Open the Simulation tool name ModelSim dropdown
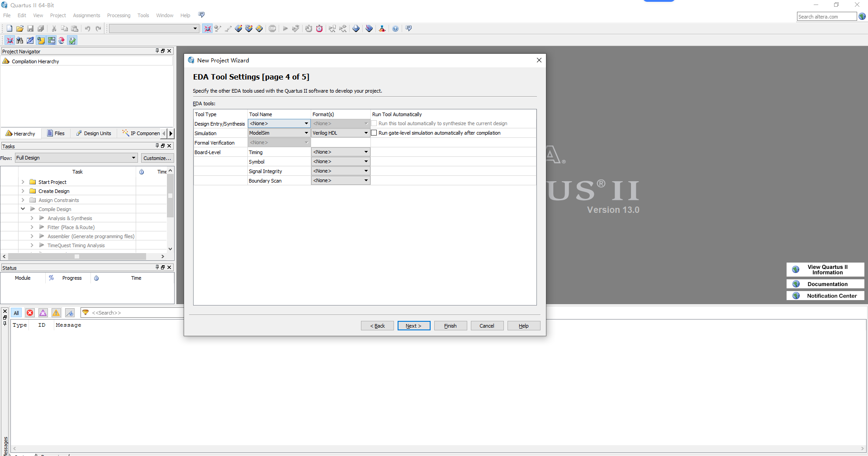This screenshot has width=868, height=456. click(x=279, y=133)
